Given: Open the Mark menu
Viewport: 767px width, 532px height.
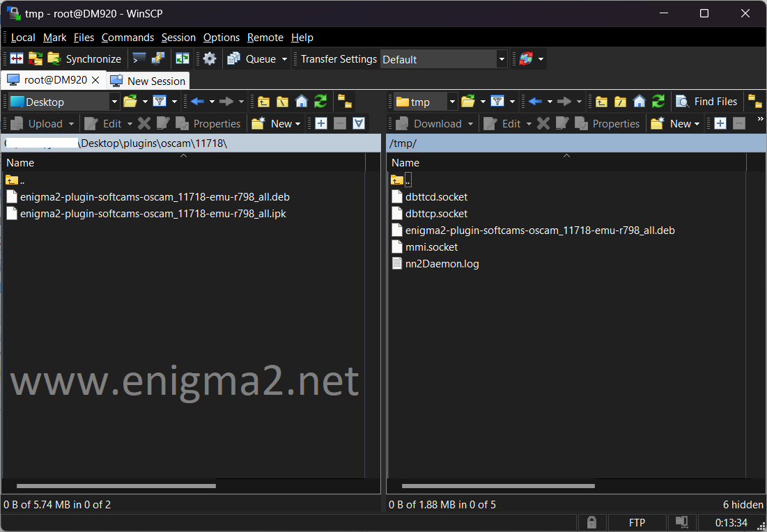Looking at the screenshot, I should pos(55,38).
